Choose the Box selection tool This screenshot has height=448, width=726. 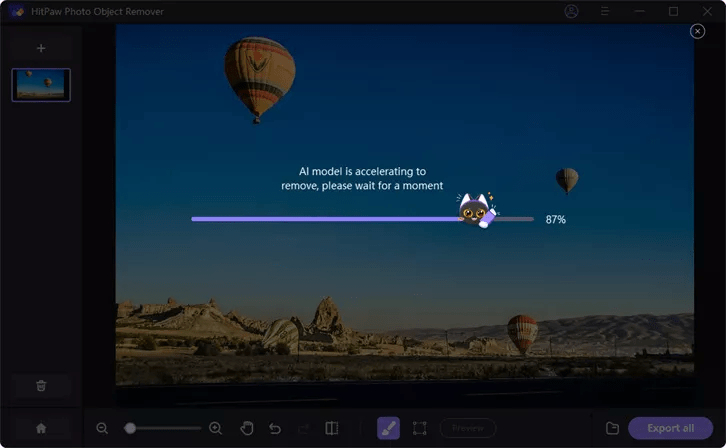[419, 428]
